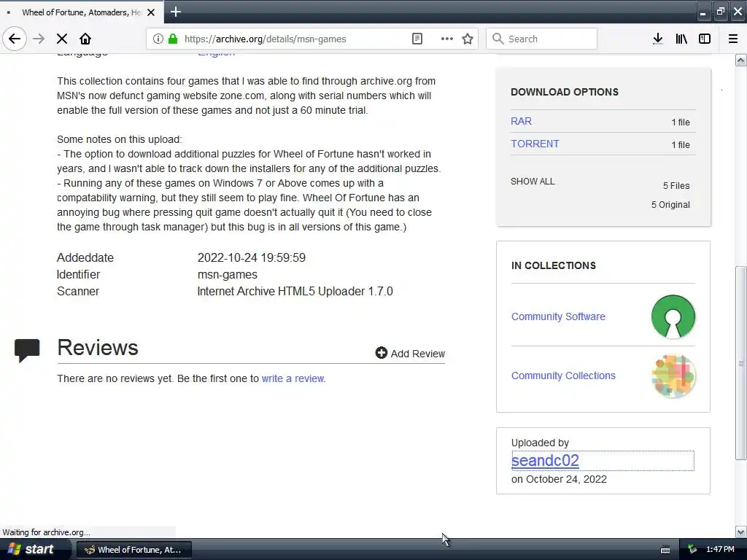This screenshot has width=747, height=560.
Task: Open the Community Collections link
Action: [563, 376]
